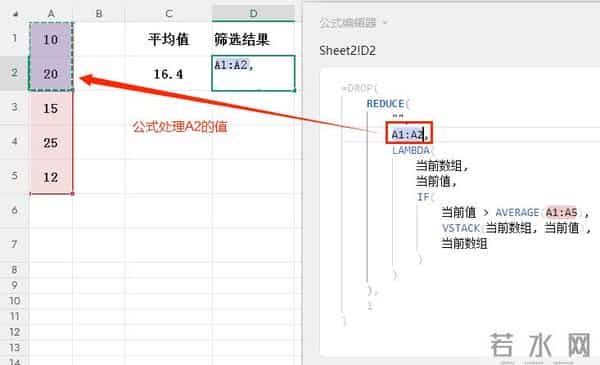The height and width of the screenshot is (365, 600).
Task: Select row 7 header
Action: click(14, 244)
